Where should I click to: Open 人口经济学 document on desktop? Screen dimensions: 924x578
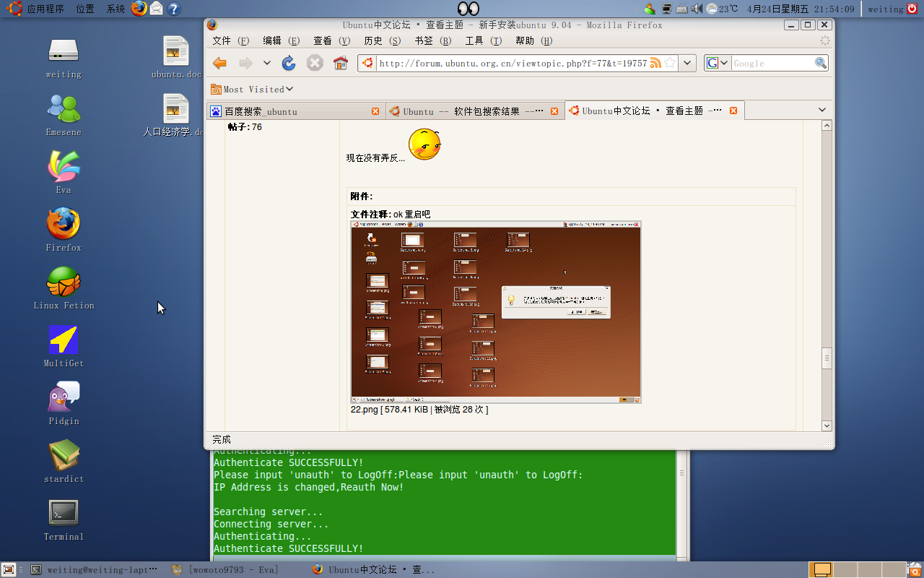coord(173,114)
